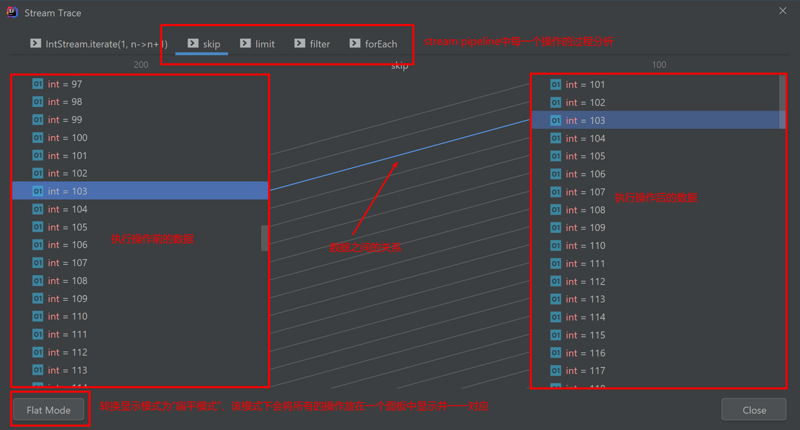The height and width of the screenshot is (430, 800).
Task: Click icon of left row int = 97
Action: [38, 84]
